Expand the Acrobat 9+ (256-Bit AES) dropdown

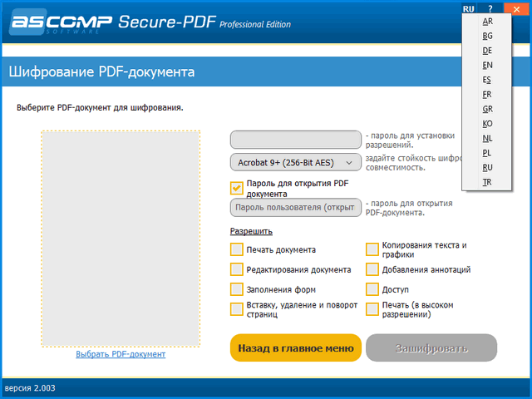pos(295,163)
